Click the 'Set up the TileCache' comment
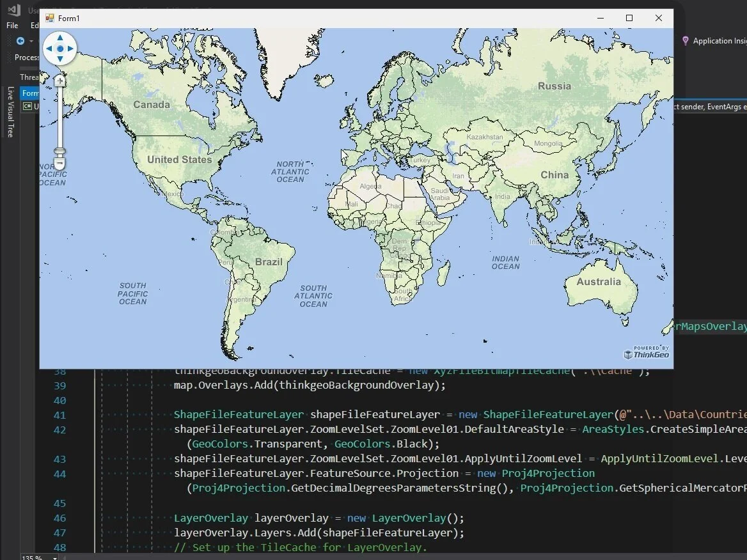The image size is (747, 560). pyautogui.click(x=300, y=548)
